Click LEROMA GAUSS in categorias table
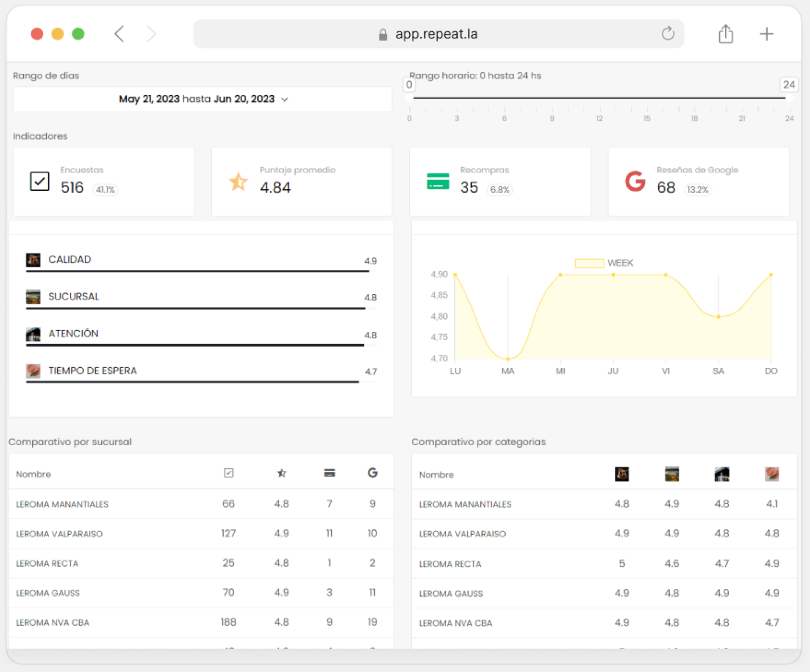This screenshot has height=672, width=810. (451, 594)
